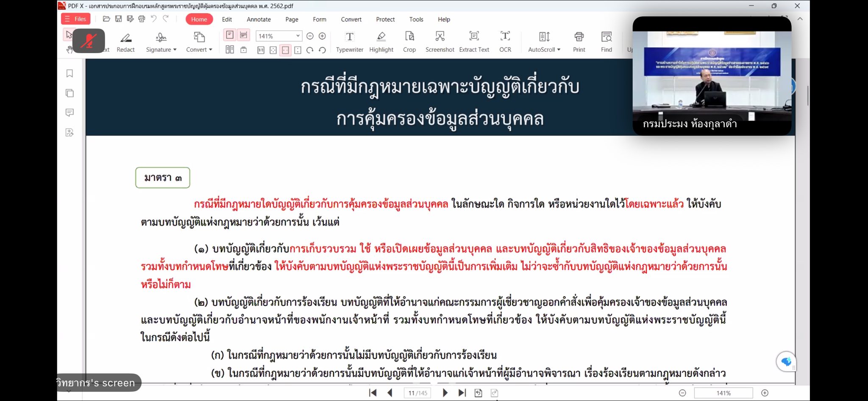The width and height of the screenshot is (868, 401).
Task: Open the Protect ribbon tab
Action: tap(385, 20)
